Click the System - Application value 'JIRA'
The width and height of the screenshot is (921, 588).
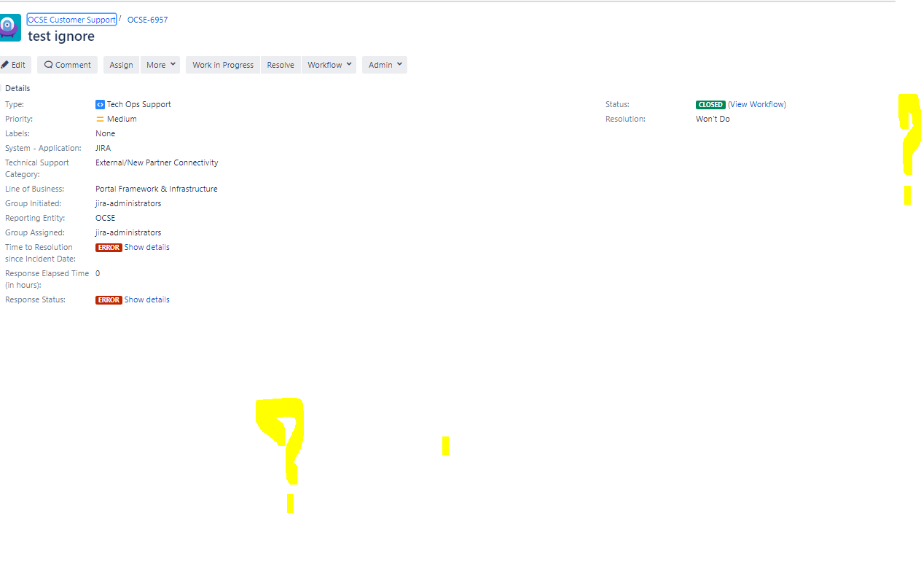point(103,148)
